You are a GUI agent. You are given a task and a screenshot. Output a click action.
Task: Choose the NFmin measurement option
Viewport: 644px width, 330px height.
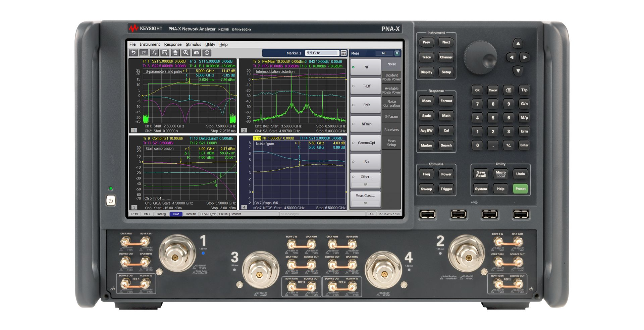coord(366,124)
